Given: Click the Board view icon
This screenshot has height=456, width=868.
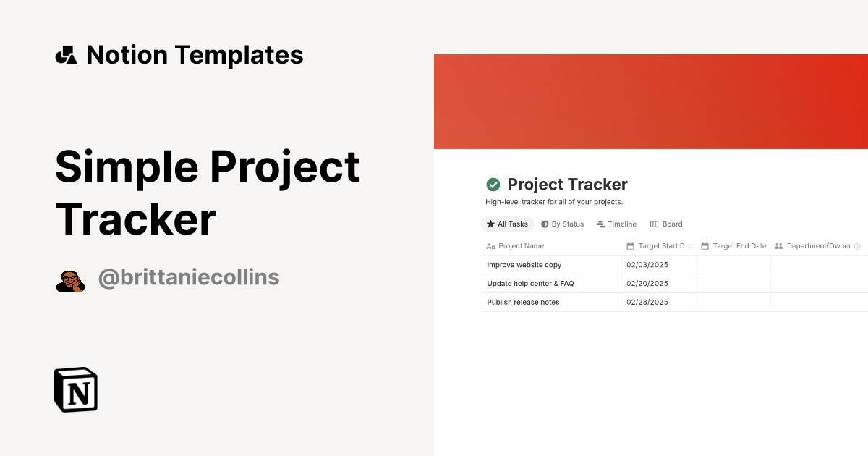Looking at the screenshot, I should 653,224.
